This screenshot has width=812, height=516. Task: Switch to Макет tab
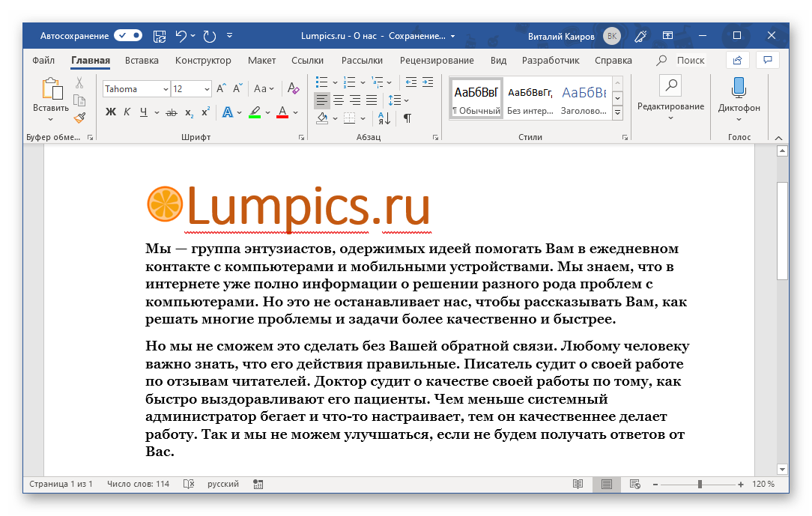coord(261,61)
